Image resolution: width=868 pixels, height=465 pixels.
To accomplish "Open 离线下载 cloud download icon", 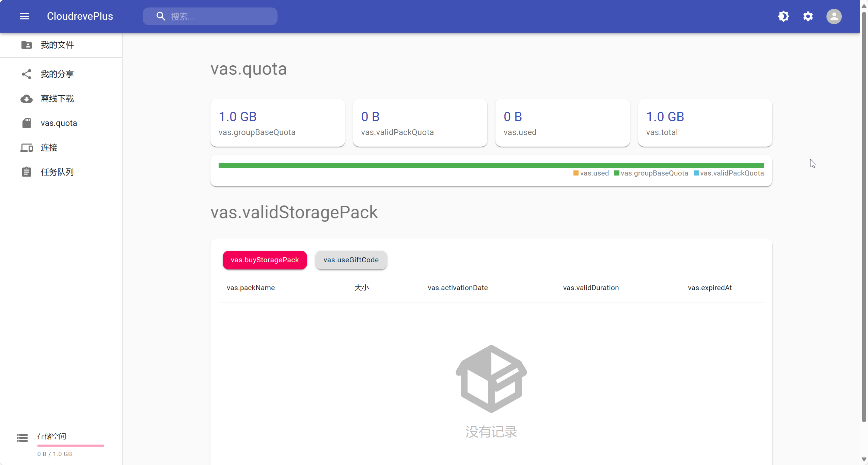I will (x=27, y=99).
